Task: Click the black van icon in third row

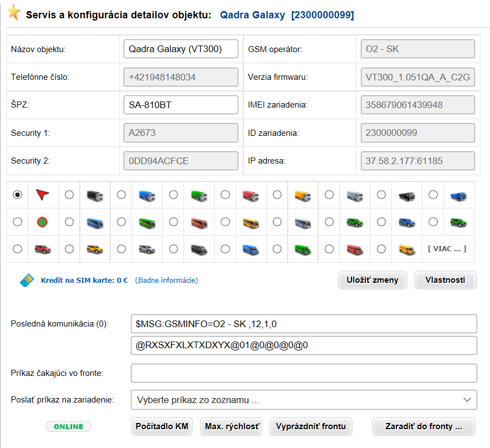Action: 199,250
